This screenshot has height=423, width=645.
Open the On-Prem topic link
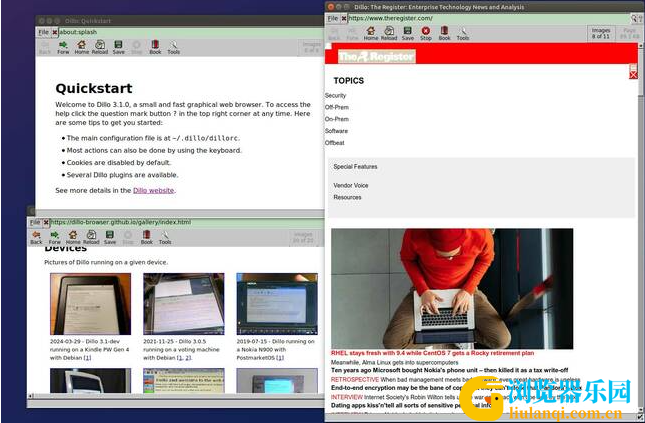pyautogui.click(x=337, y=119)
